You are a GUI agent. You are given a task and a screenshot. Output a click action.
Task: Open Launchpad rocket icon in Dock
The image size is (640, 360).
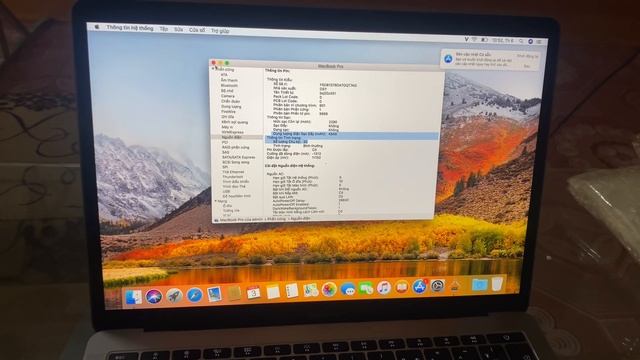pyautogui.click(x=174, y=296)
